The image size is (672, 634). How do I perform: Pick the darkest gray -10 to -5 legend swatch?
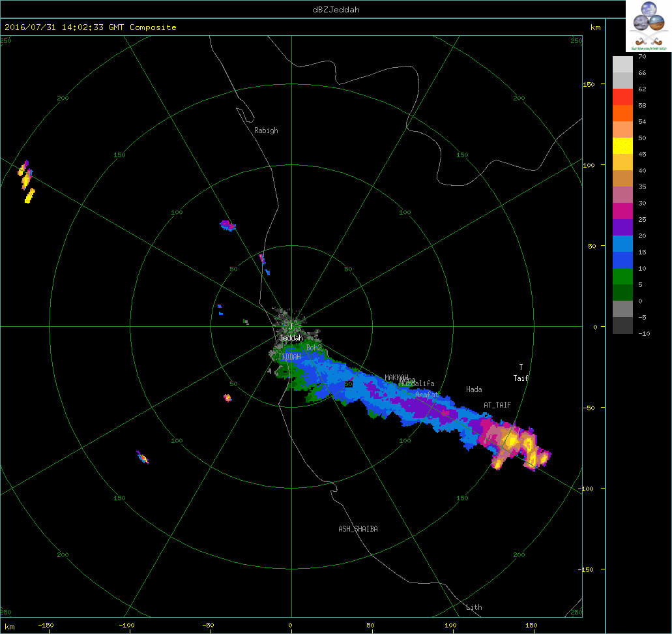click(622, 325)
